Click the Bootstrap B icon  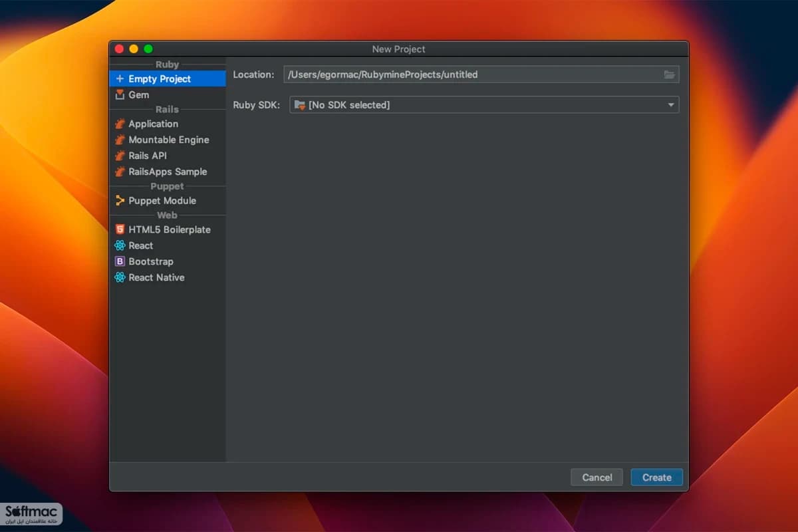(x=120, y=261)
